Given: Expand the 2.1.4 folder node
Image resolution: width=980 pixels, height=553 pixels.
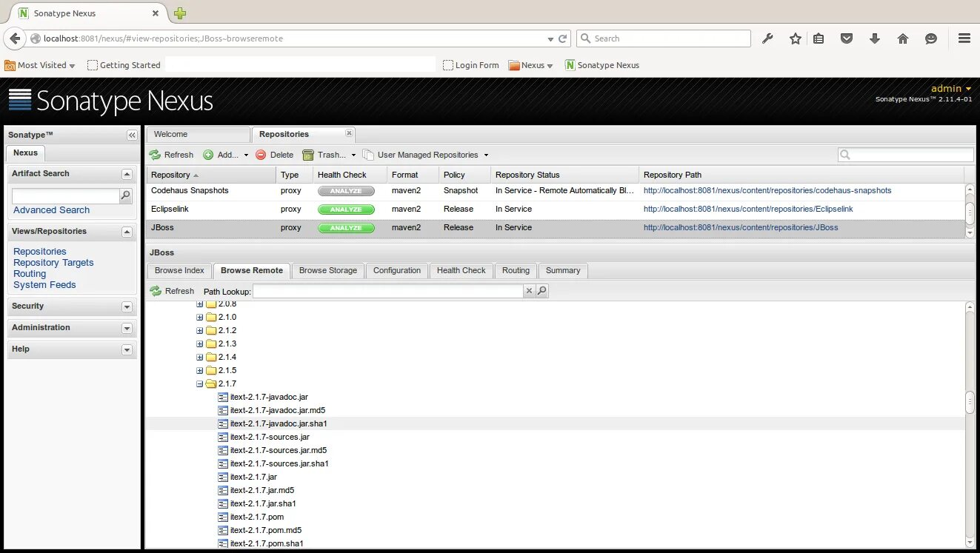Looking at the screenshot, I should tap(199, 356).
